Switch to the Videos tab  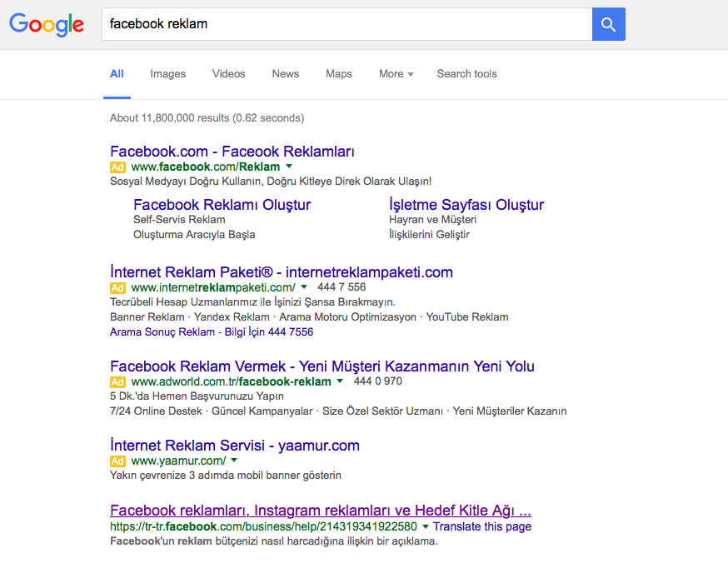tap(228, 74)
